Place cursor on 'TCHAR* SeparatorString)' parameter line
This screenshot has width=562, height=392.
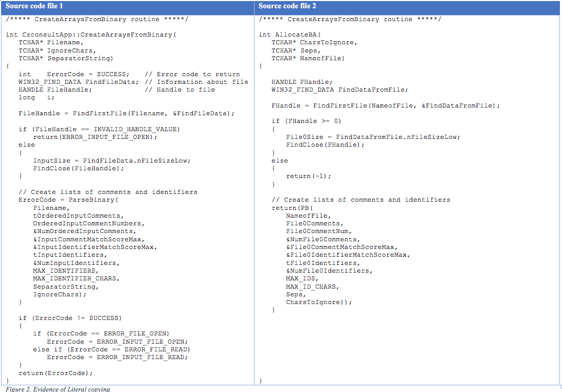(x=66, y=59)
